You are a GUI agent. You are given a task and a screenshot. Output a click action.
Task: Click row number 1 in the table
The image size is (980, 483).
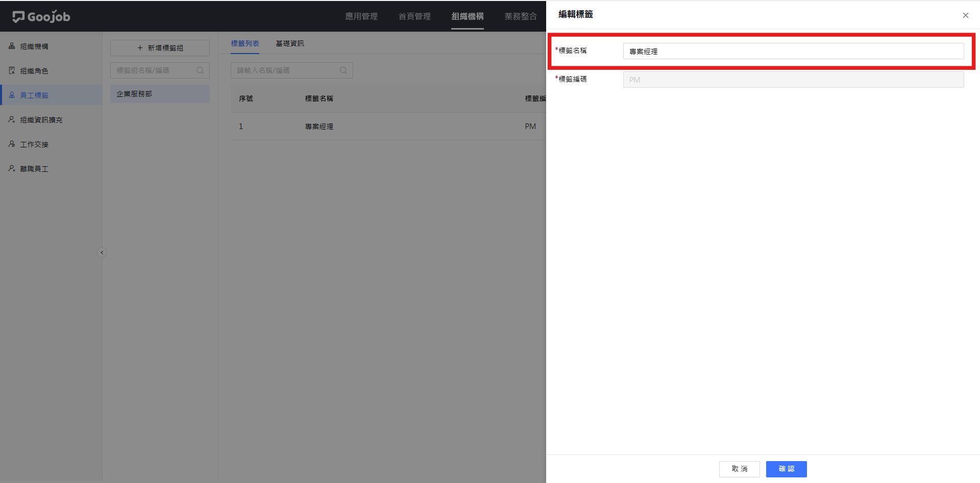[241, 126]
